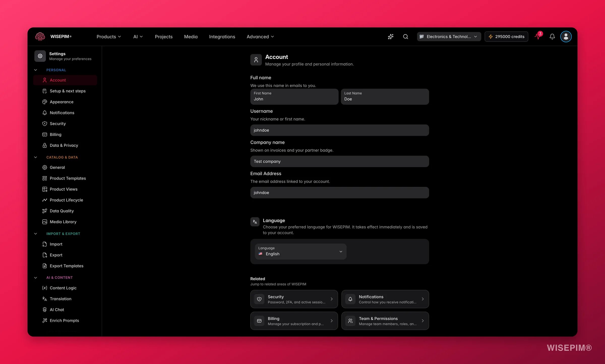Open the Language English dropdown
Viewport: 605px width, 364px height.
coord(300,251)
